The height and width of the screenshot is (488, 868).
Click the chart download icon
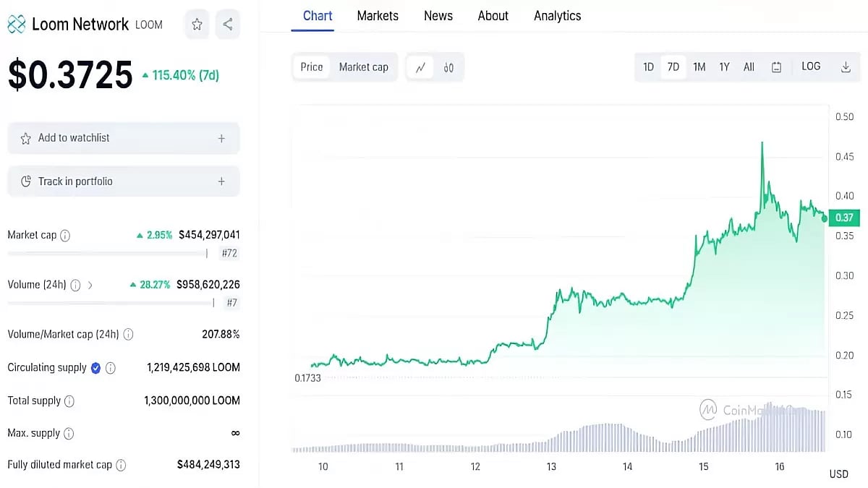846,66
